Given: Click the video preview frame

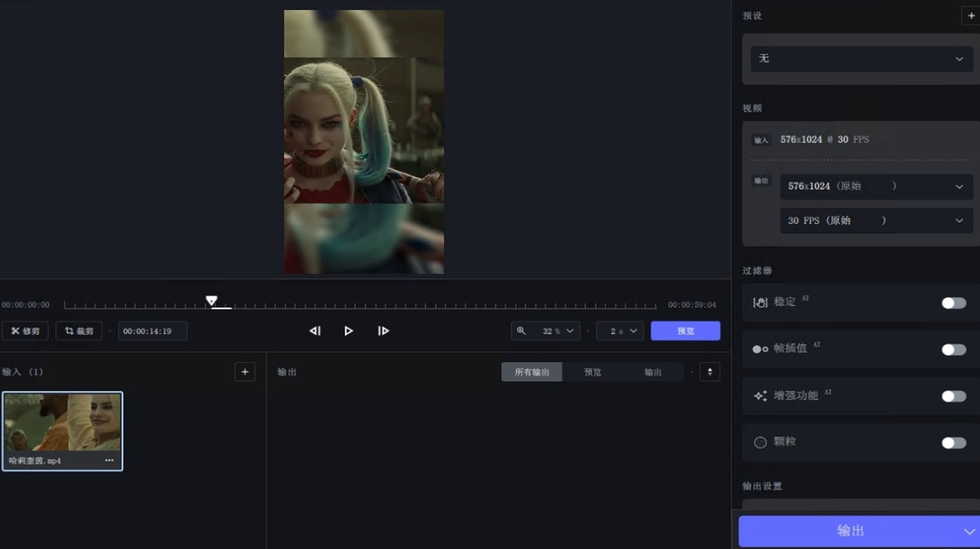Looking at the screenshot, I should tap(364, 142).
